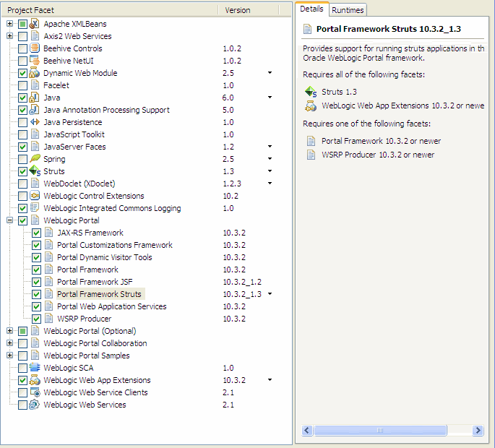Click the Facelet document icon
This screenshot has height=448, width=495.
(x=35, y=85)
